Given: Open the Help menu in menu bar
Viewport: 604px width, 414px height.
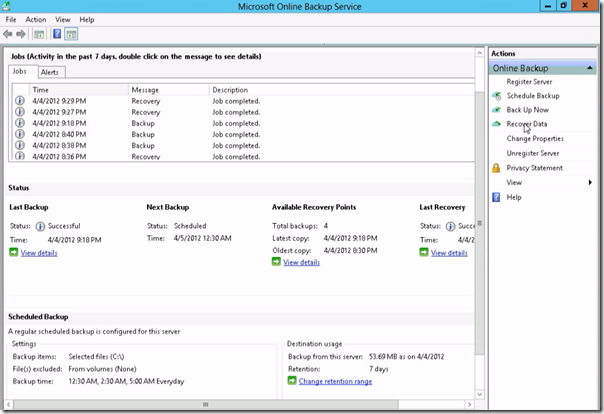Looking at the screenshot, I should (x=87, y=20).
